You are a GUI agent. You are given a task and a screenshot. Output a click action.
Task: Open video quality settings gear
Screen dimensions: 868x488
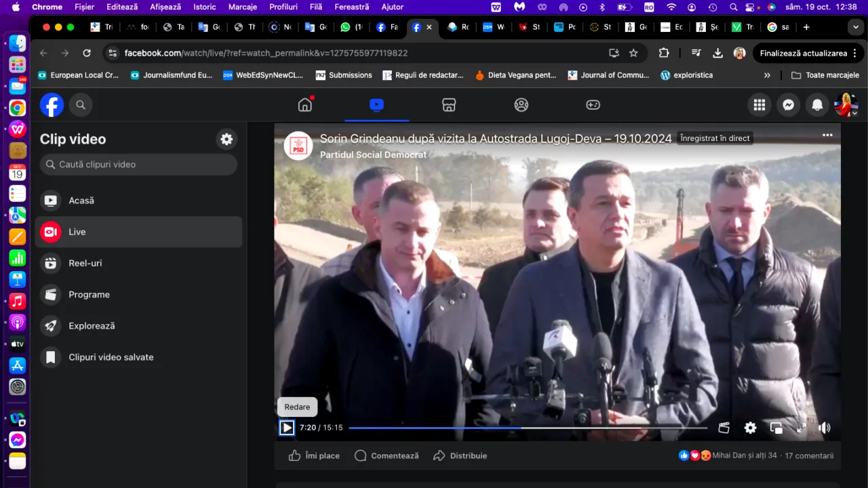click(750, 428)
